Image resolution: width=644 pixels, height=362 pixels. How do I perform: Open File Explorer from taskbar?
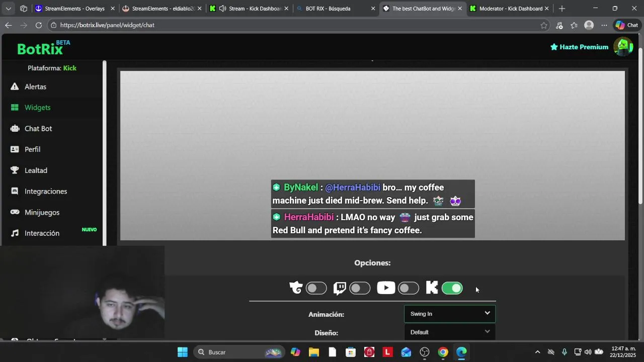pos(314,352)
